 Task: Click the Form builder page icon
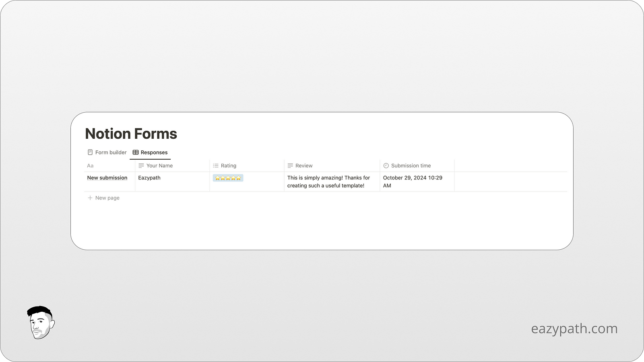pos(89,152)
